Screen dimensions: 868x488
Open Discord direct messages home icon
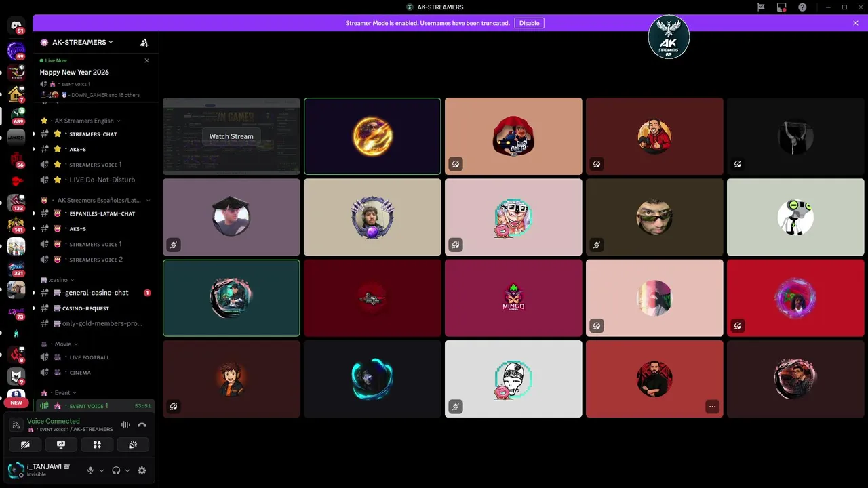tap(16, 26)
